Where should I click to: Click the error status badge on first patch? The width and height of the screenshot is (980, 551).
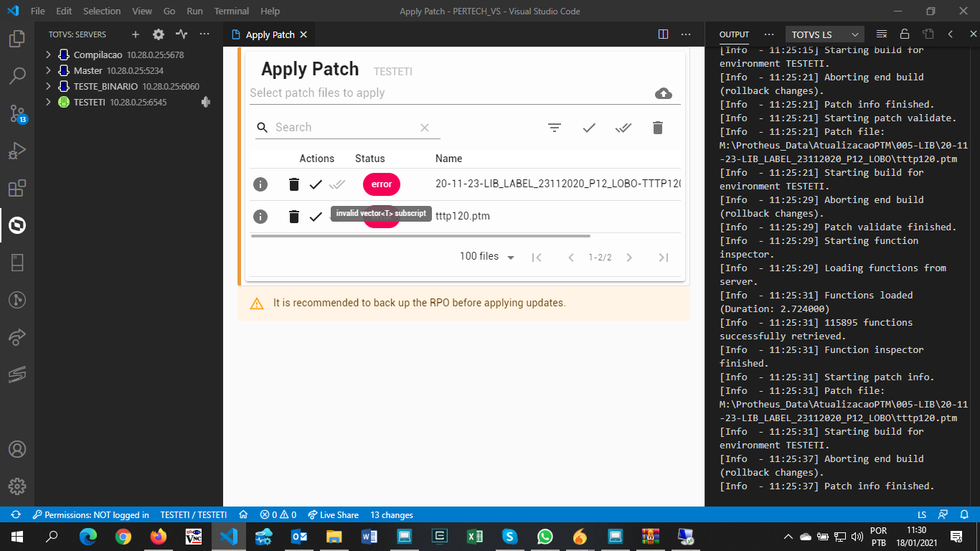[382, 184]
